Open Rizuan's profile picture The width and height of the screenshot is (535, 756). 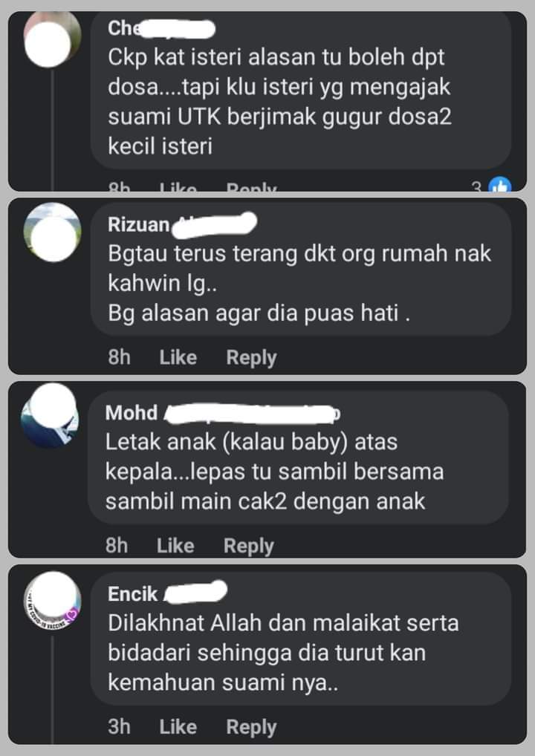[52, 233]
